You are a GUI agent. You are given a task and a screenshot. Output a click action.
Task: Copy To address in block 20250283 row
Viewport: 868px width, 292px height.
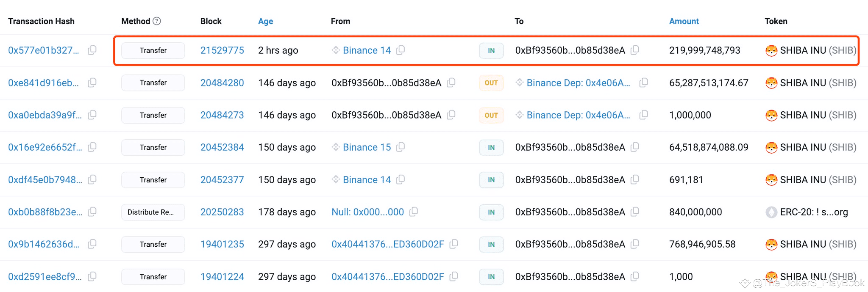(634, 212)
